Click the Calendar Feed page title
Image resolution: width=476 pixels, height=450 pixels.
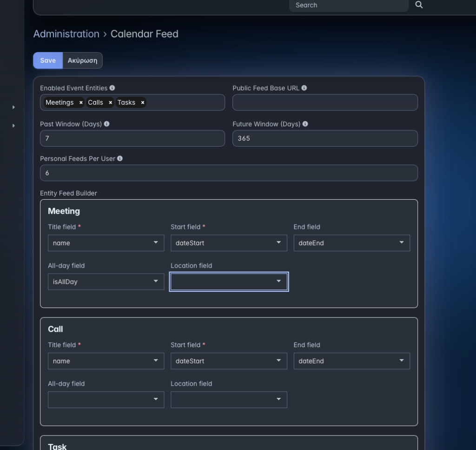pos(144,34)
